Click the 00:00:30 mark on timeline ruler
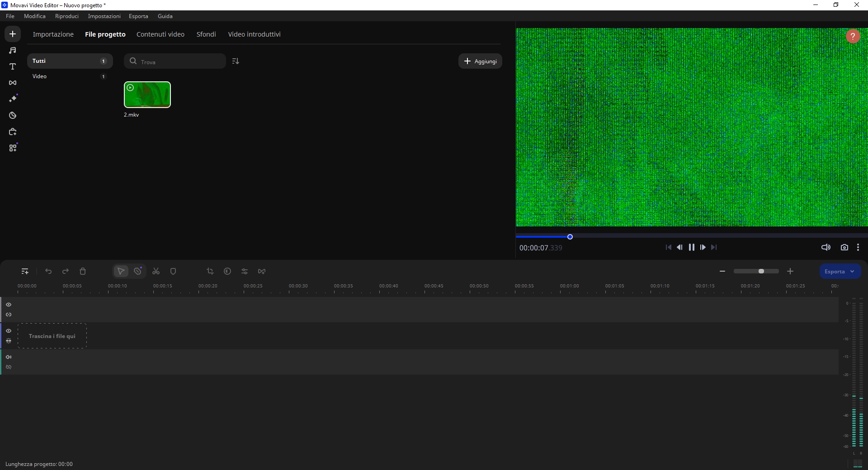Image resolution: width=868 pixels, height=470 pixels. 298,286
